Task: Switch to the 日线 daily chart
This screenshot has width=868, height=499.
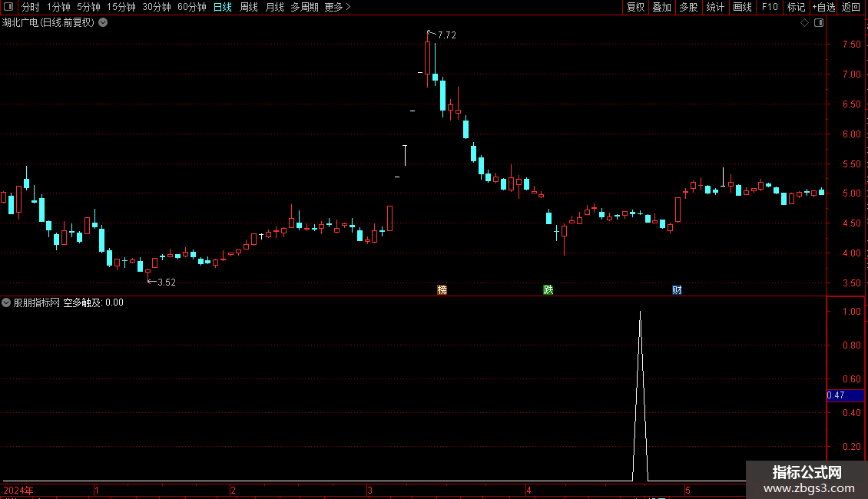Action: tap(223, 7)
